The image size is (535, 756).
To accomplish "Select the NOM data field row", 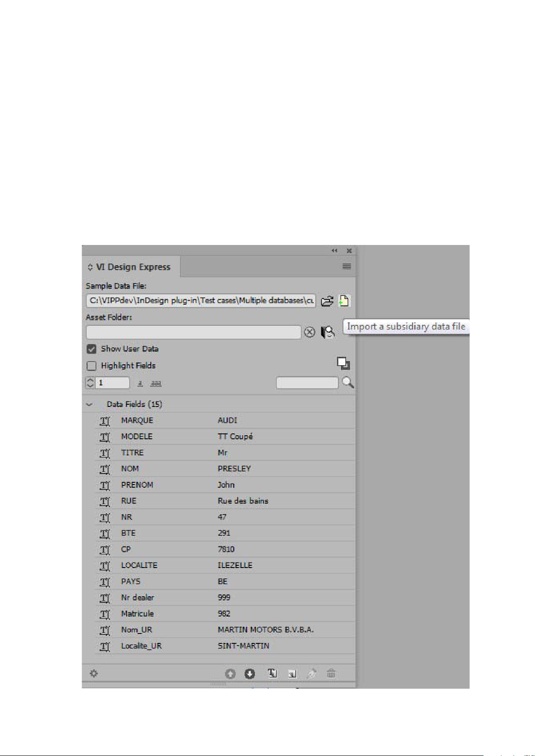I will point(225,469).
